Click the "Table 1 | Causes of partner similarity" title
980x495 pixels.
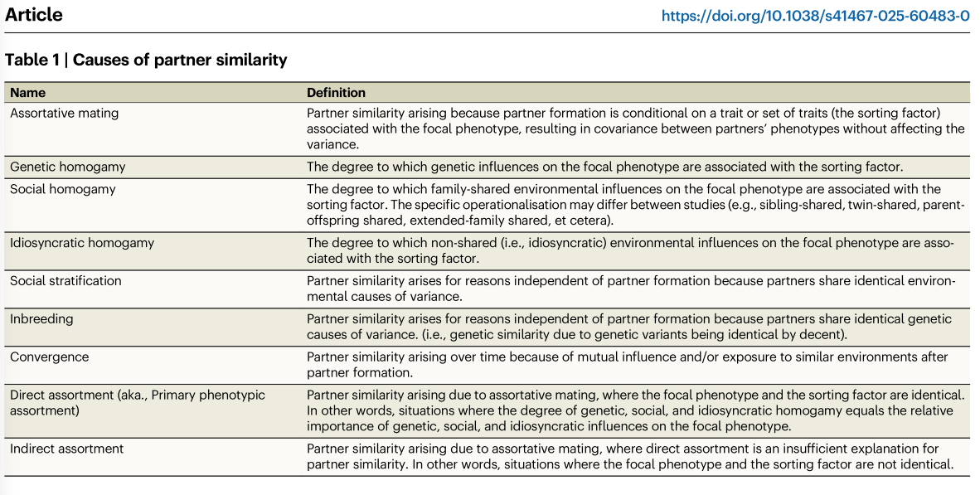tap(146, 60)
